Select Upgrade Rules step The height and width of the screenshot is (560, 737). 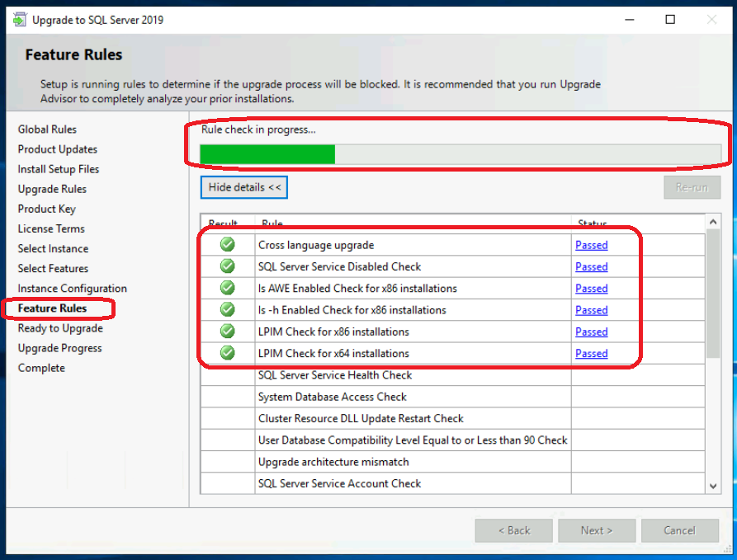pos(52,189)
